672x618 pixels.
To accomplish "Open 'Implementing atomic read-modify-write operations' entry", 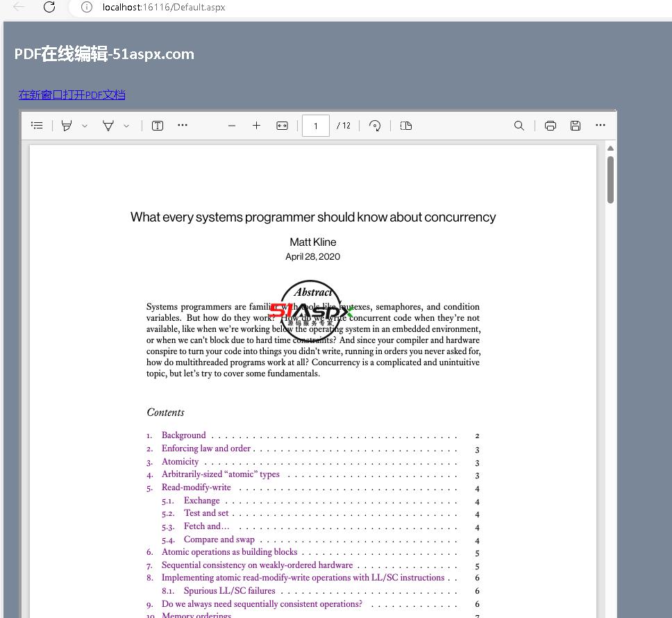I will [303, 578].
